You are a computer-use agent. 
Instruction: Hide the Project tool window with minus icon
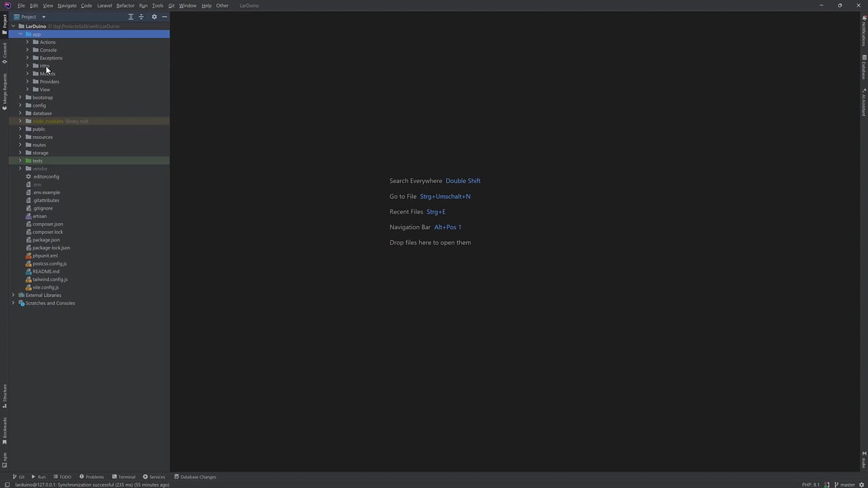pyautogui.click(x=164, y=17)
